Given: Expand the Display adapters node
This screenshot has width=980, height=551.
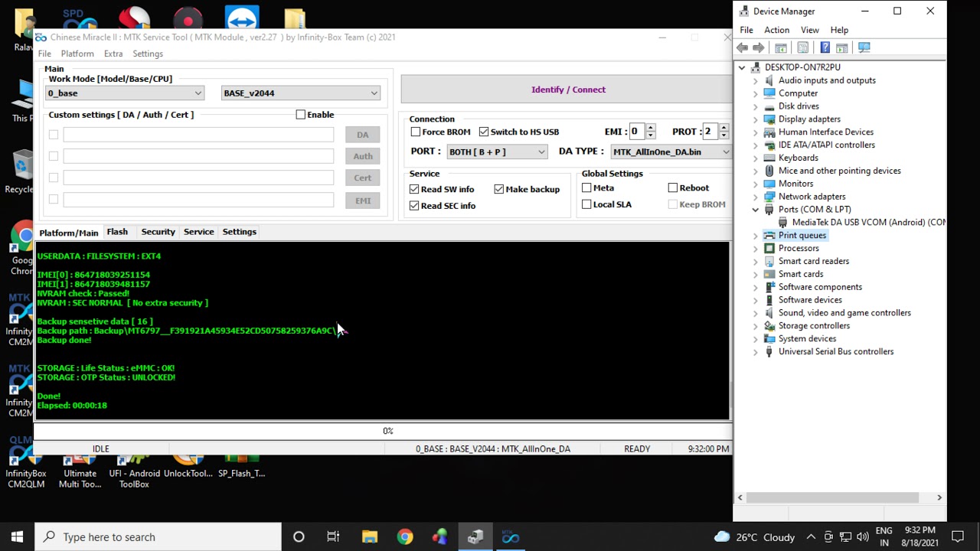Looking at the screenshot, I should point(756,119).
